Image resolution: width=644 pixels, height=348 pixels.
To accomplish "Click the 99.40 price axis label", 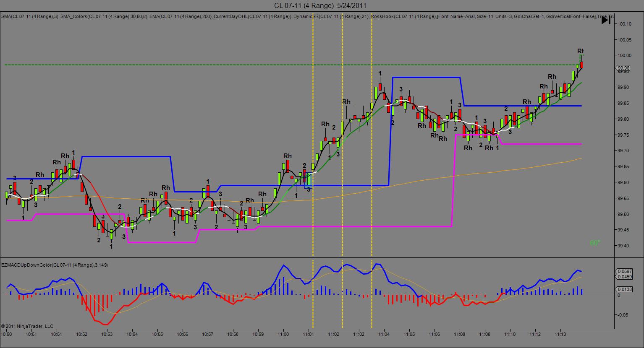I will point(624,246).
